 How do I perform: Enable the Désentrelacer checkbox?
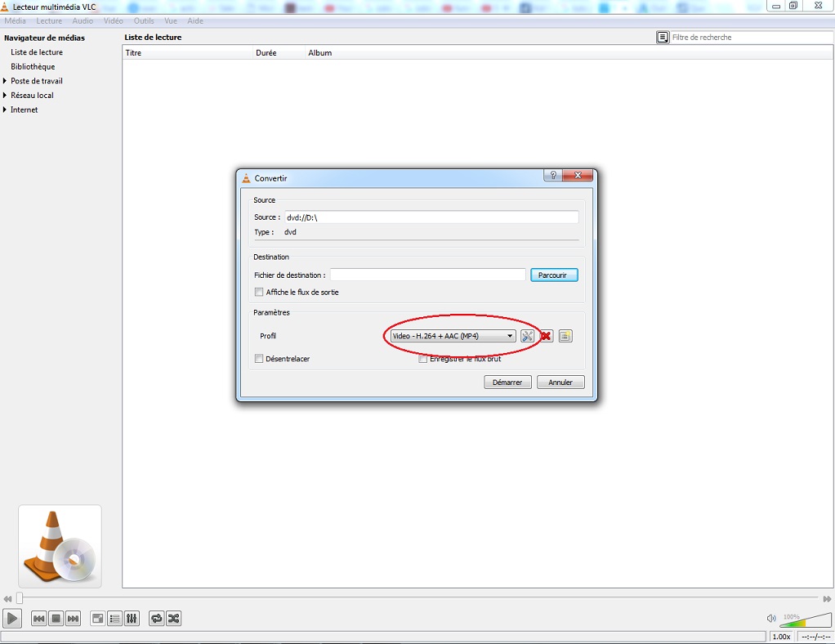(259, 359)
